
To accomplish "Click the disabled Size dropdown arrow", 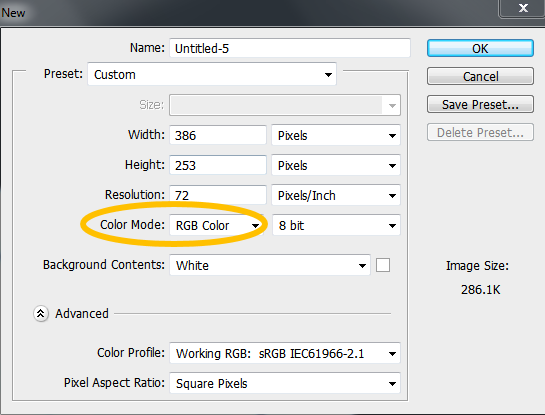I will 392,105.
